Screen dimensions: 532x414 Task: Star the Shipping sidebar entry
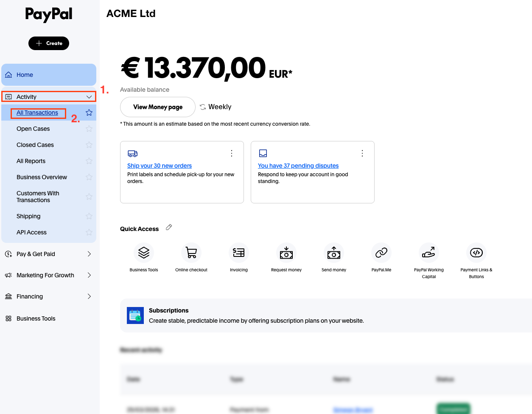click(89, 216)
